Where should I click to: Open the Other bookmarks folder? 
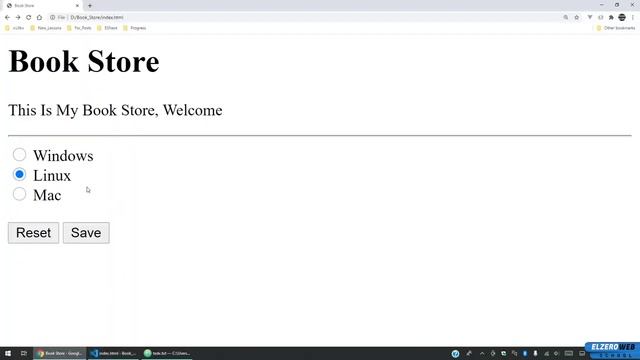[616, 28]
